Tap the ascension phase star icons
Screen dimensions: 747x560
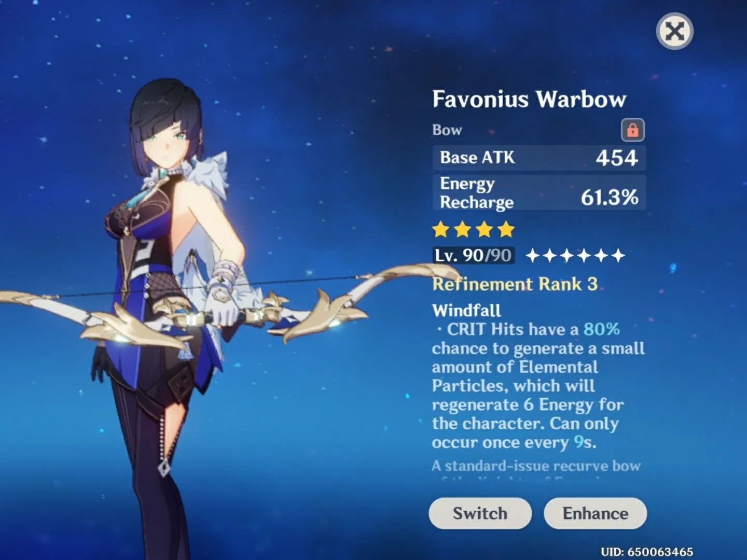pyautogui.click(x=575, y=255)
